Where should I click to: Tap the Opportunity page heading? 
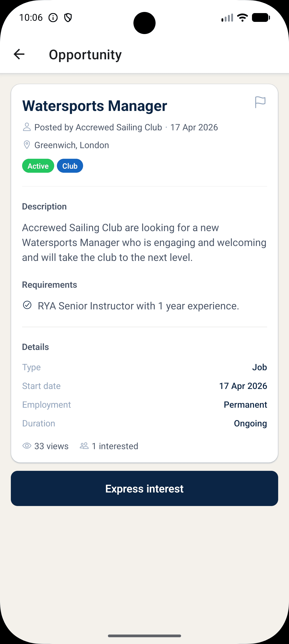85,55
